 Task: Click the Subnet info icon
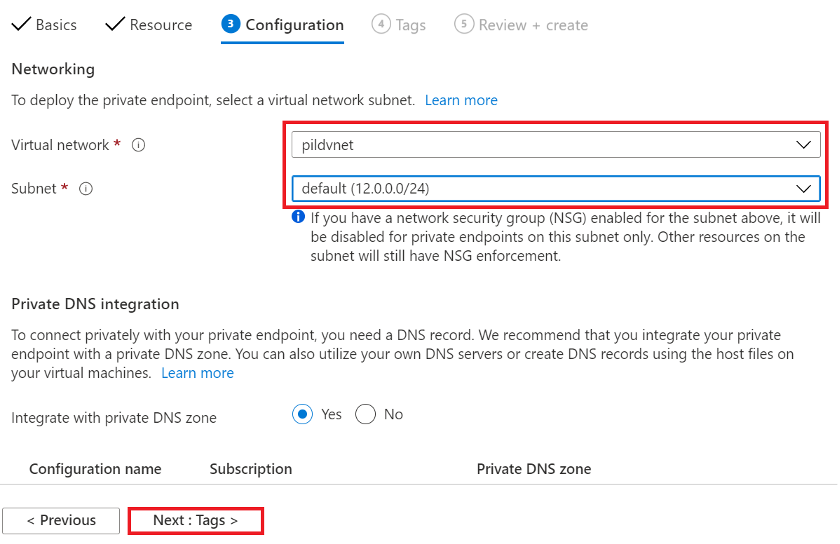86,188
